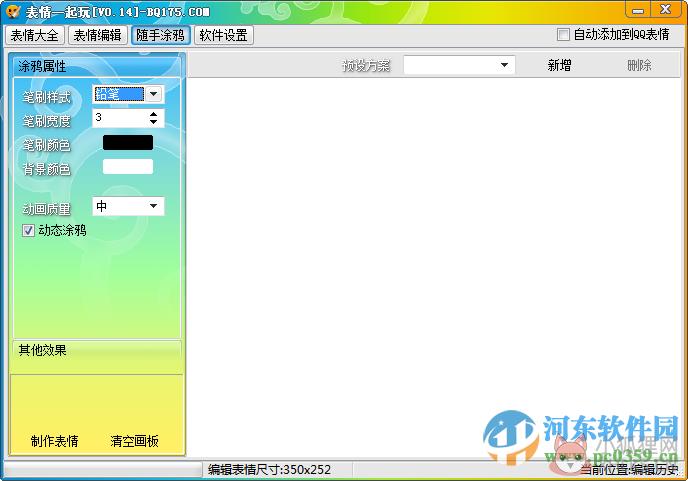
Task: Open the 软件设置 tab
Action: [223, 35]
